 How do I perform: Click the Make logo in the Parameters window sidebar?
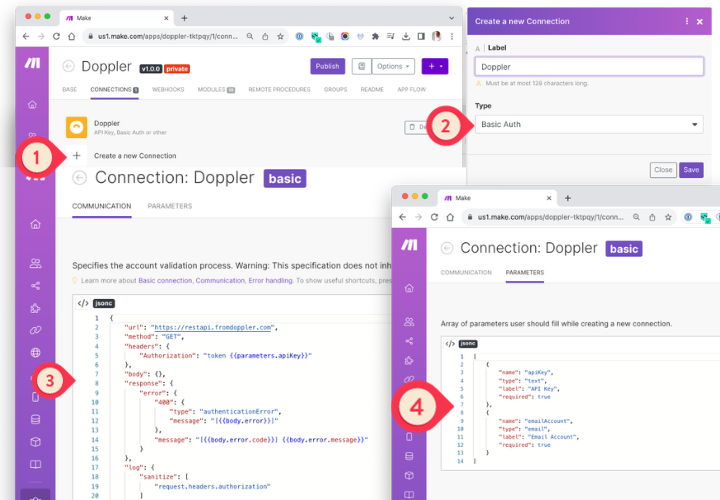coord(409,245)
